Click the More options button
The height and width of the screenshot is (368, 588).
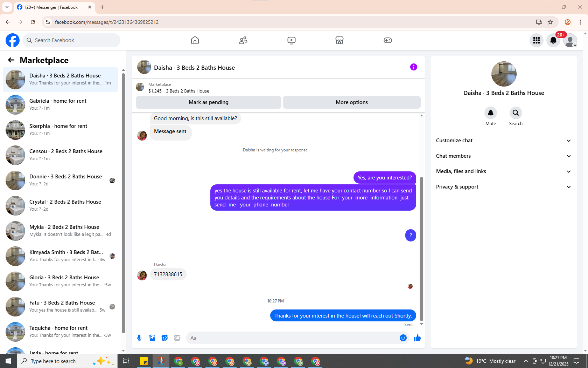(x=352, y=102)
